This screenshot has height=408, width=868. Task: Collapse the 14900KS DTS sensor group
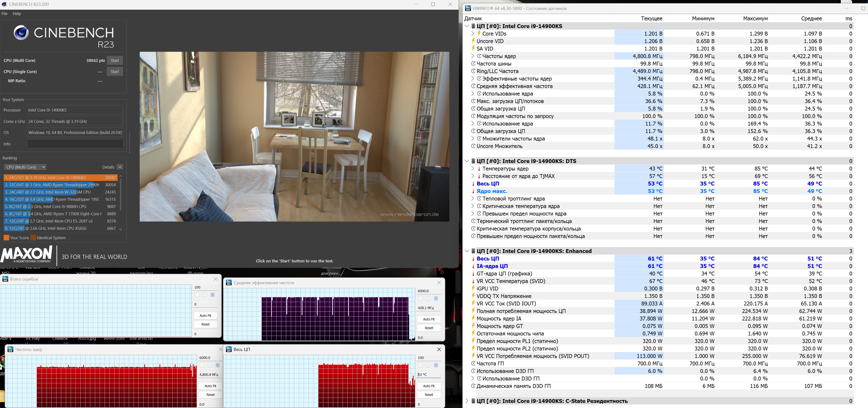pyautogui.click(x=467, y=161)
